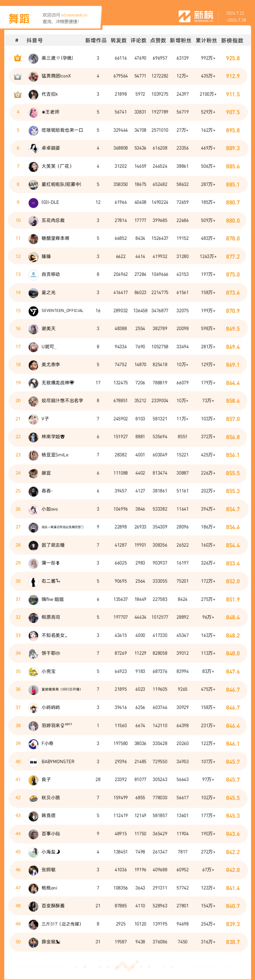Click the 代古拉k avatar thumbnail
The image size is (255, 980).
[34, 94]
